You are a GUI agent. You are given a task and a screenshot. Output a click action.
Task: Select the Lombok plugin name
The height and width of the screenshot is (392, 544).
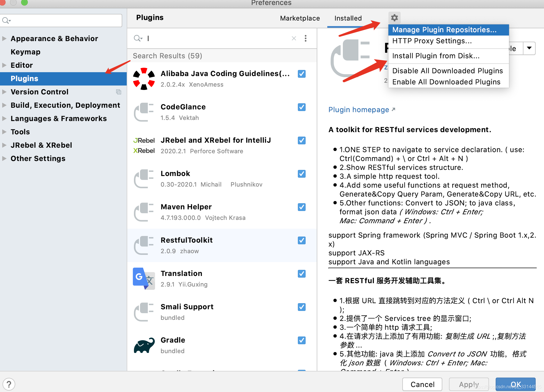pyautogui.click(x=175, y=174)
